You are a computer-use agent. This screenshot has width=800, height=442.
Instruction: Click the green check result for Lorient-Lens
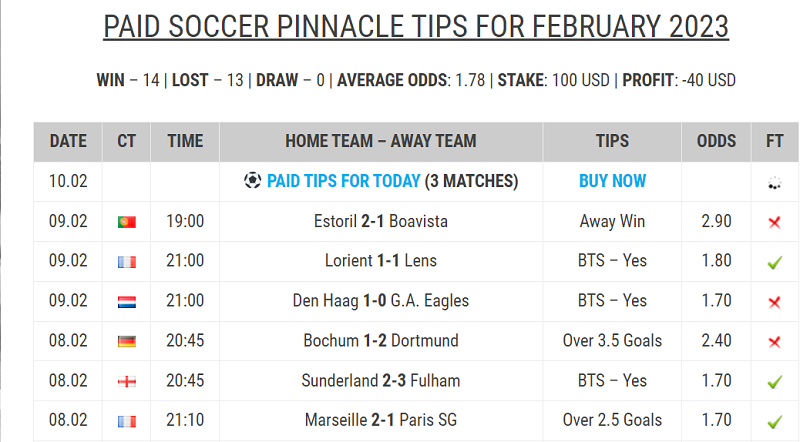click(774, 262)
